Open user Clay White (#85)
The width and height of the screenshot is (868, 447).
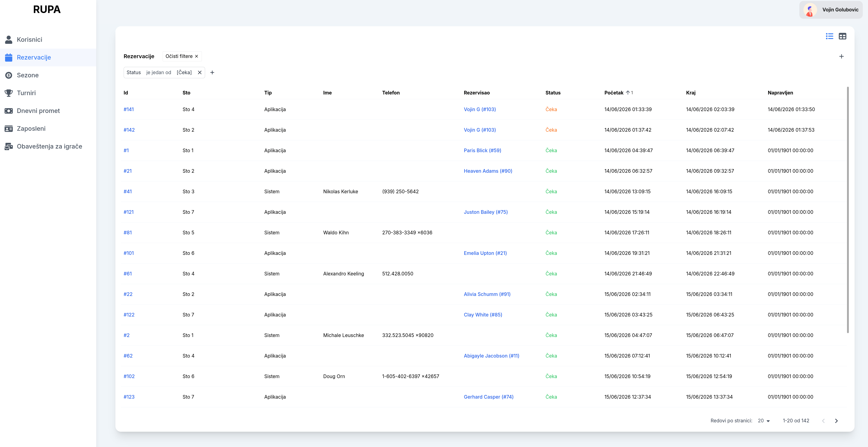483,315
